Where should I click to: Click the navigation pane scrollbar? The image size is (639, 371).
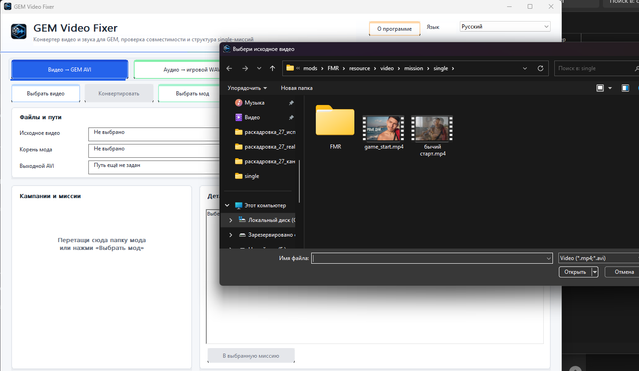click(300, 181)
